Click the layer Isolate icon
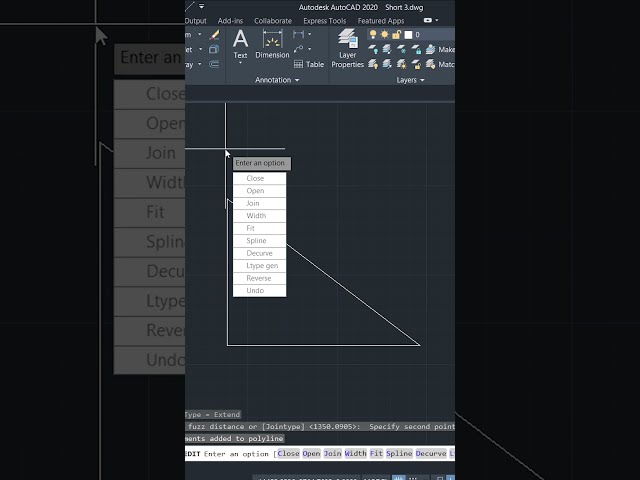This screenshot has width=640, height=480. coord(387,49)
